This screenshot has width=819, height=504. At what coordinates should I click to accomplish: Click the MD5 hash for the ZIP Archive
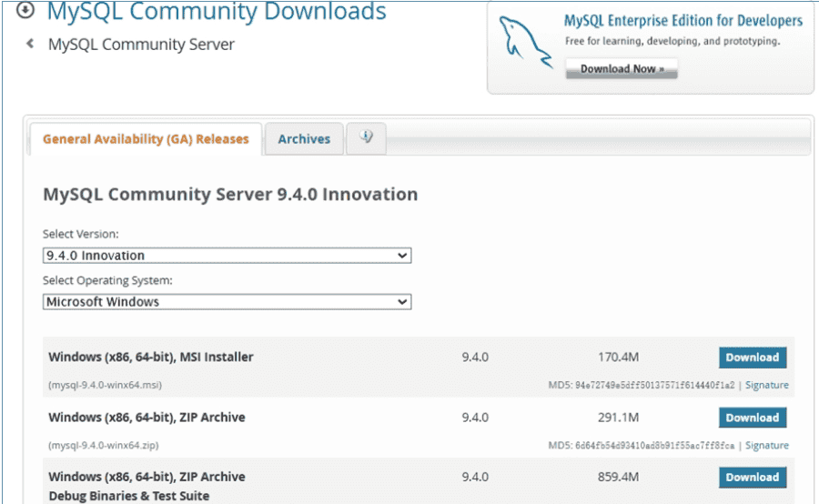coord(654,446)
